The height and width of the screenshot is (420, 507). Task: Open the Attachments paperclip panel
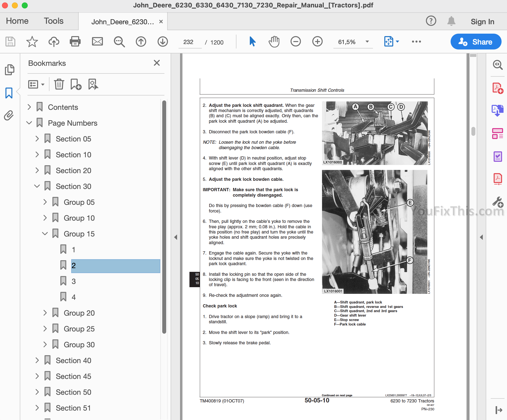point(9,115)
